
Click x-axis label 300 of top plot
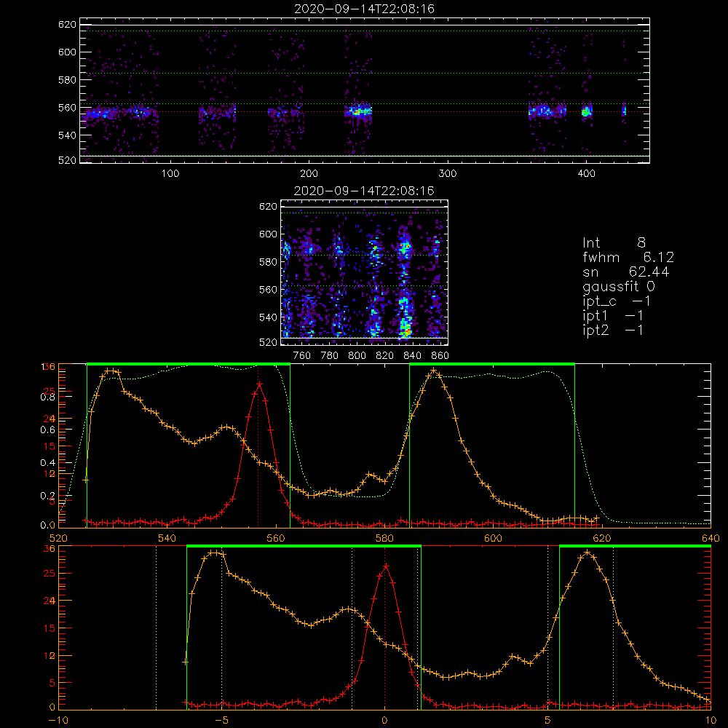448,174
